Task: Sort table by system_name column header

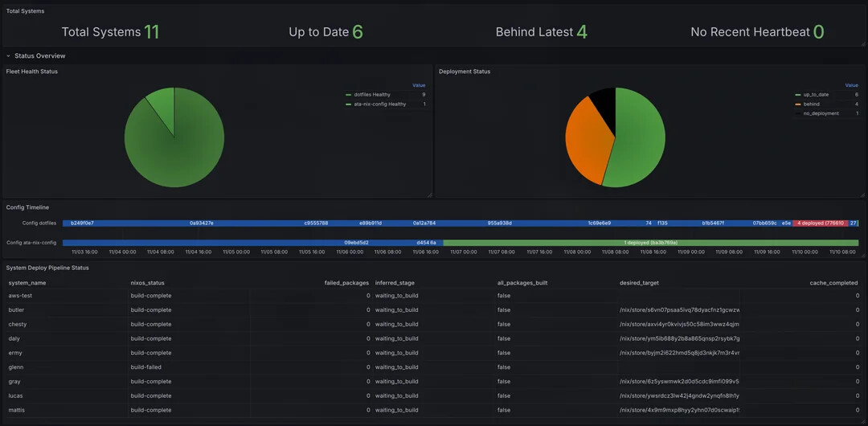Action: pyautogui.click(x=27, y=283)
